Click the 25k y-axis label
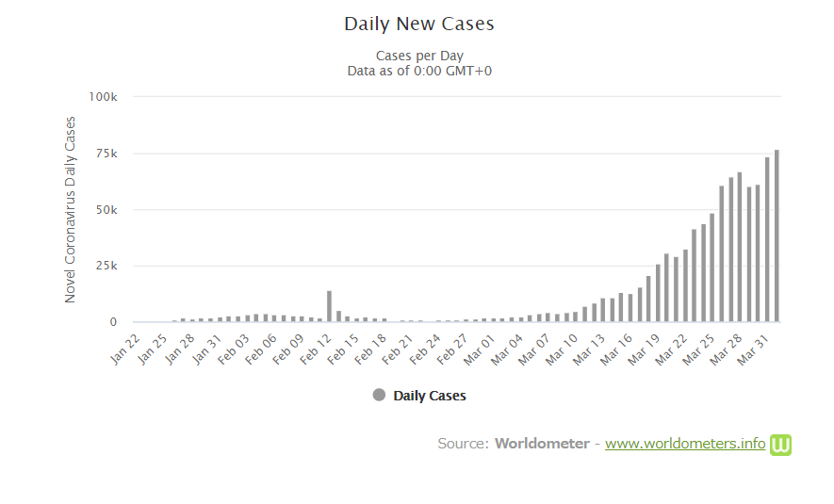 (106, 267)
